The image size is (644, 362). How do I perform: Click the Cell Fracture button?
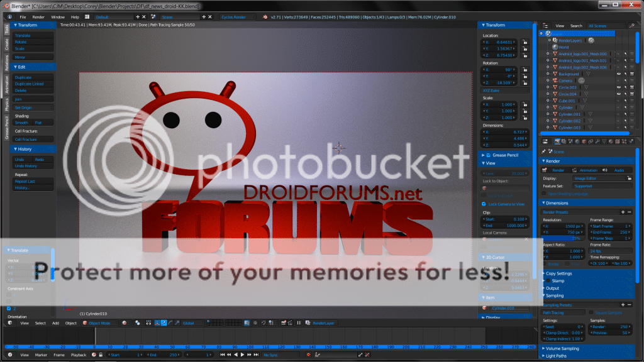point(33,139)
